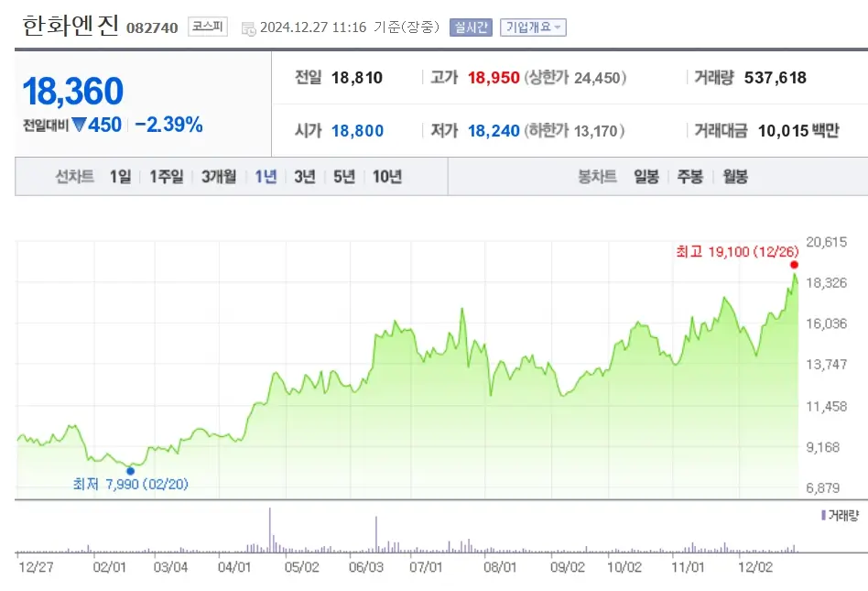
Task: Select the 1일 line chart tab
Action: 120,177
